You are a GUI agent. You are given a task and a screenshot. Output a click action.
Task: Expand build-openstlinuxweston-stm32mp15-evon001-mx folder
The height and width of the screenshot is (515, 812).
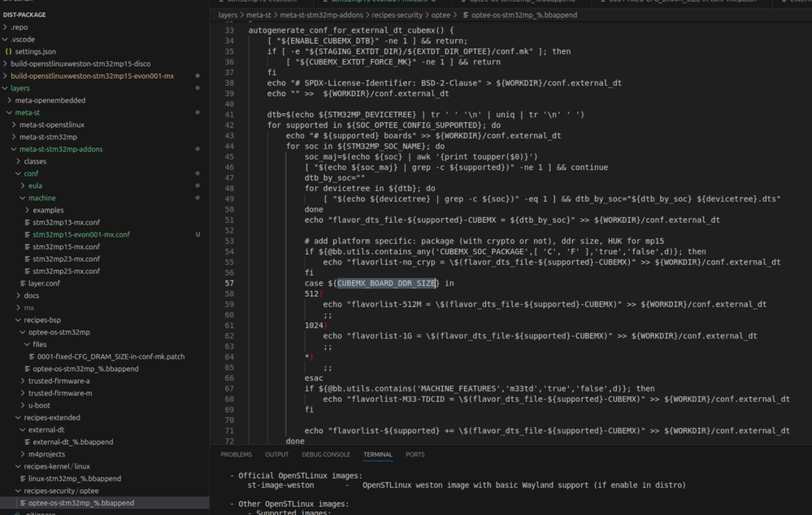[x=5, y=76]
